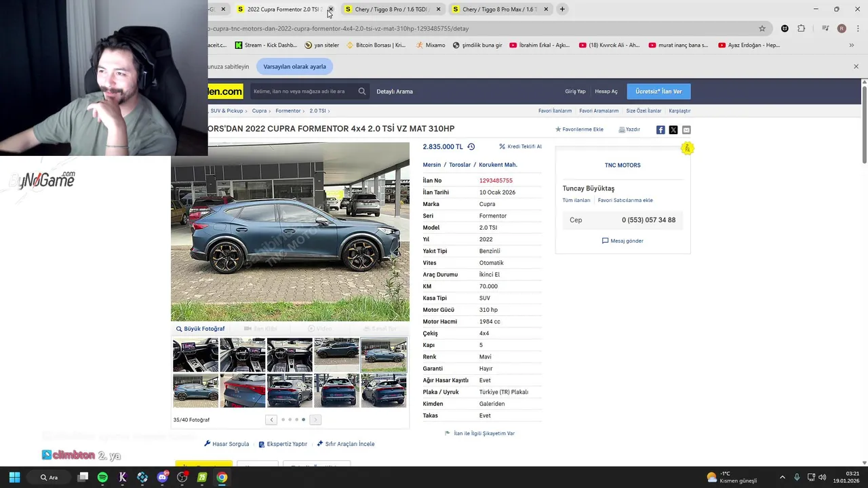Click the search magnifier in site header
Screen dimensions: 868x488
pyautogui.click(x=362, y=91)
